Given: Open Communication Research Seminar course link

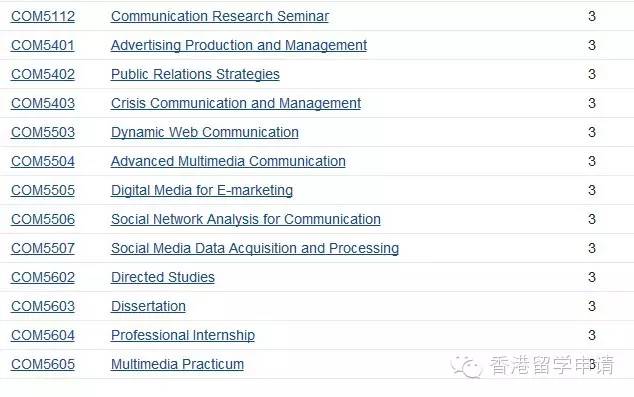Looking at the screenshot, I should pyautogui.click(x=220, y=17).
